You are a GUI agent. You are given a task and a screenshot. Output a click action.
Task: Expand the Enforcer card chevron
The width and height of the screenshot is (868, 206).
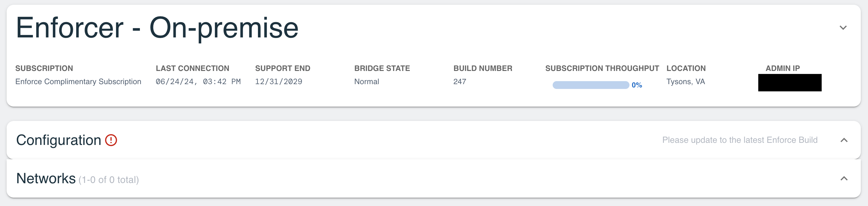(x=843, y=28)
